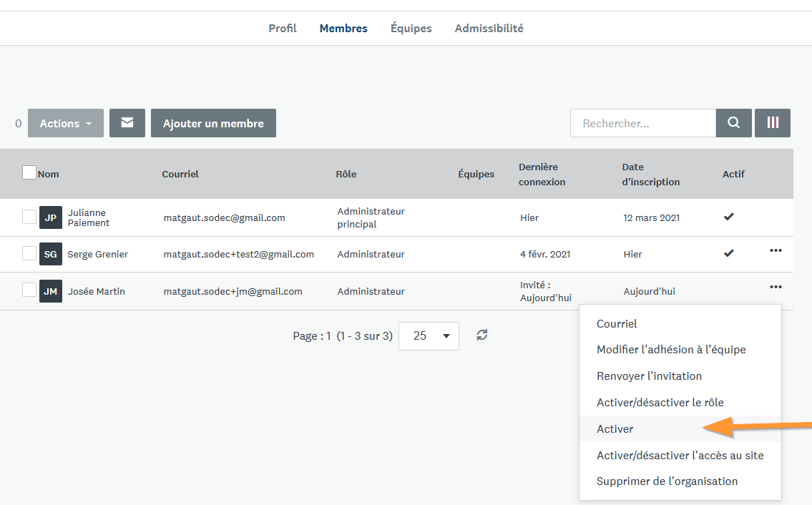
Task: Click three-dot menu for Josée Martin
Action: [x=776, y=288]
